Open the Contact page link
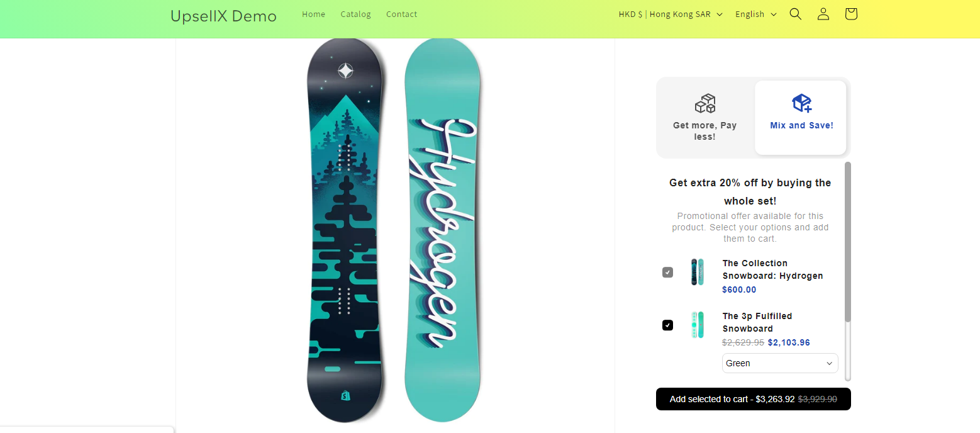The width and height of the screenshot is (980, 433). (x=402, y=14)
